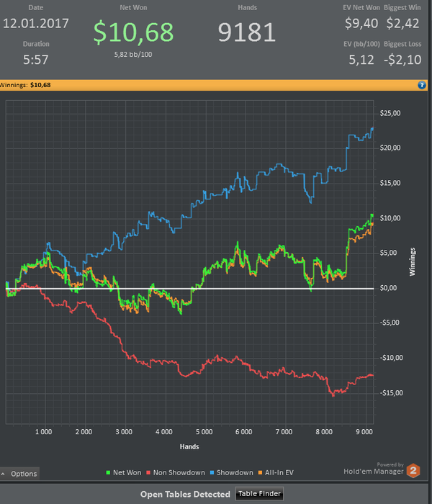The height and width of the screenshot is (504, 432).
Task: Click the EV bb/100 value 5,12
Action: pyautogui.click(x=361, y=60)
